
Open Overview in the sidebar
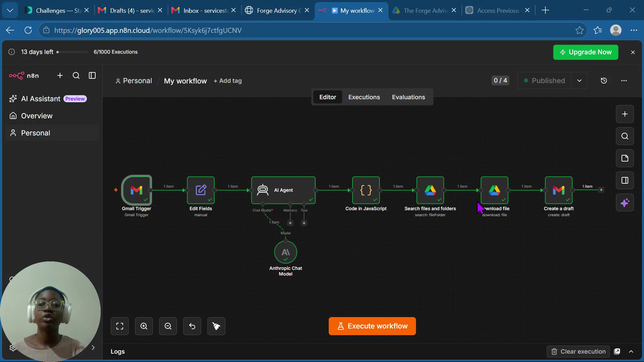(x=52, y=116)
